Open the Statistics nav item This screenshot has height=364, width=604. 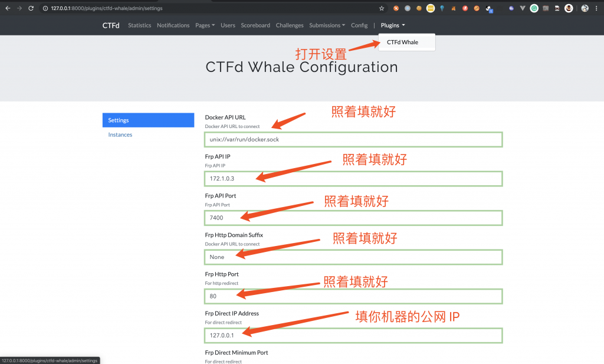coord(139,25)
